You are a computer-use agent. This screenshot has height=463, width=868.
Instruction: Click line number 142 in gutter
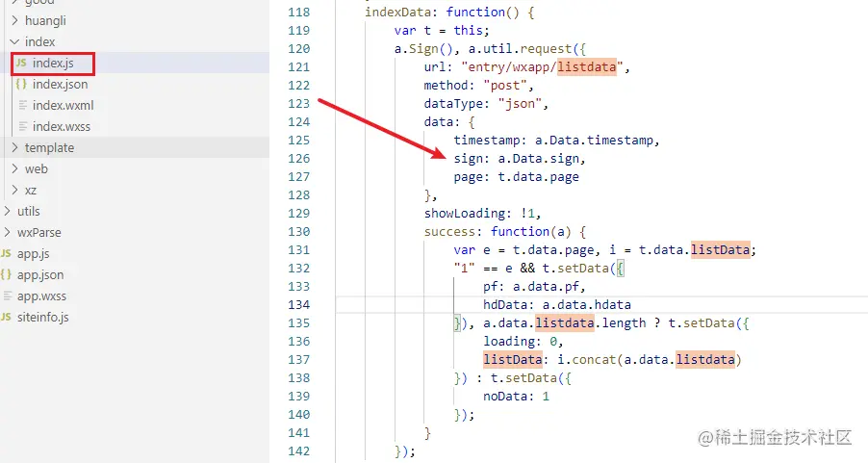click(299, 450)
